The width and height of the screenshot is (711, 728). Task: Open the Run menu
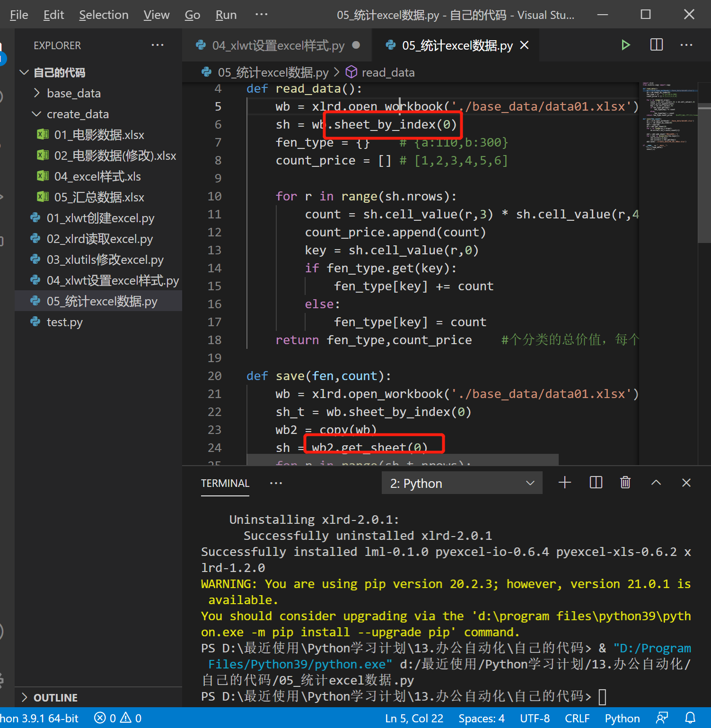[x=226, y=15]
